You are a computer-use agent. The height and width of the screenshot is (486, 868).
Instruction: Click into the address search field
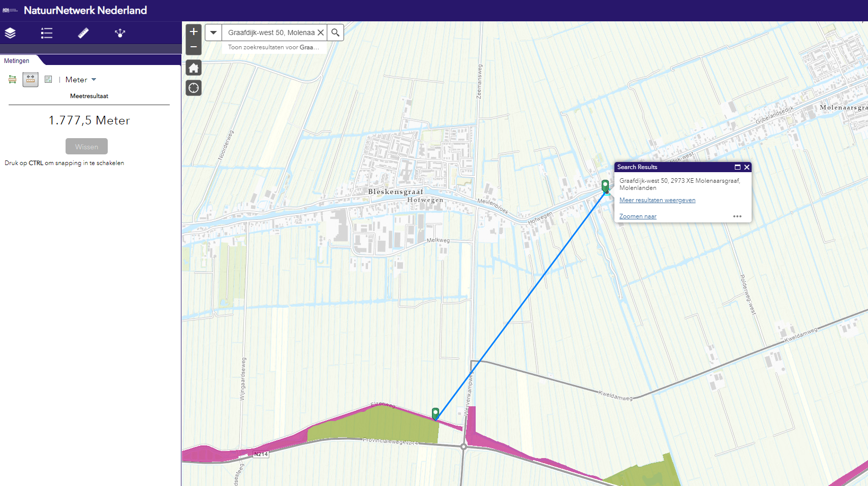point(271,33)
